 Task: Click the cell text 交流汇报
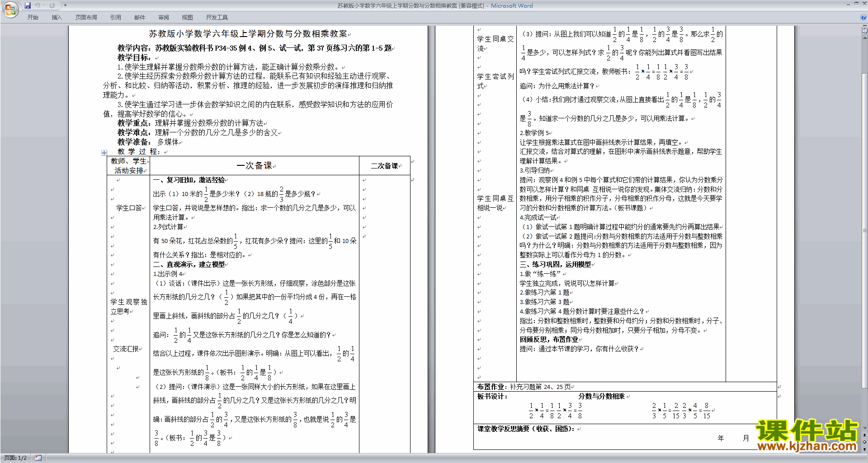point(126,349)
